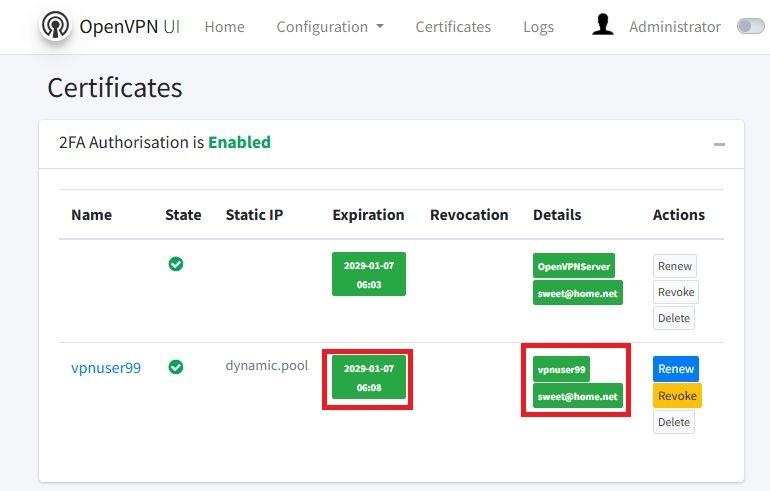The height and width of the screenshot is (491, 770).
Task: Open the Configuration dropdown menu
Action: pyautogui.click(x=330, y=27)
